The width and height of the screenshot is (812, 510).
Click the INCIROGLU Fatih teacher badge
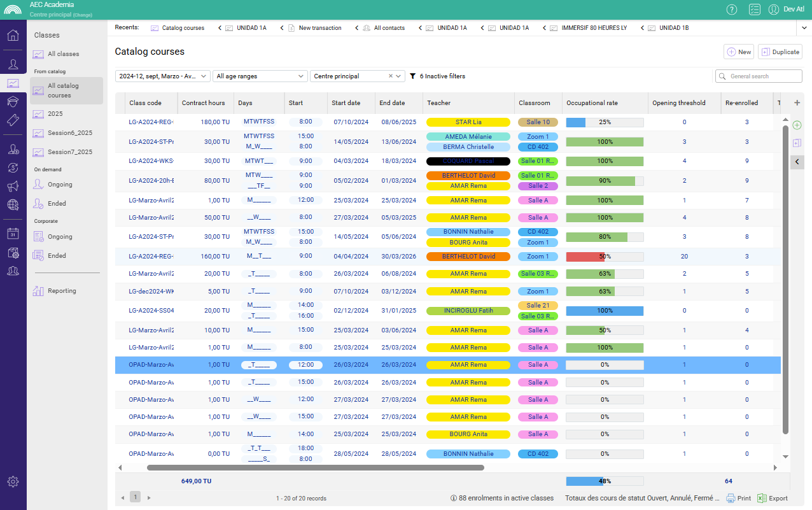[x=468, y=311]
